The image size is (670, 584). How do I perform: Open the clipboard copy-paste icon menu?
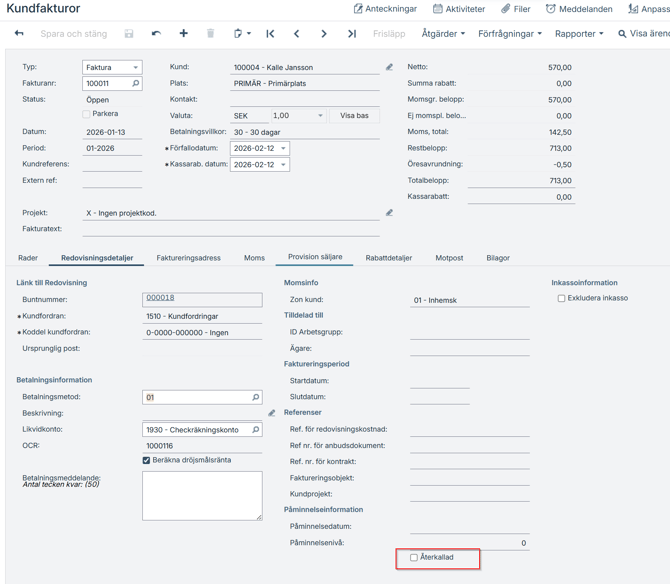pos(242,33)
